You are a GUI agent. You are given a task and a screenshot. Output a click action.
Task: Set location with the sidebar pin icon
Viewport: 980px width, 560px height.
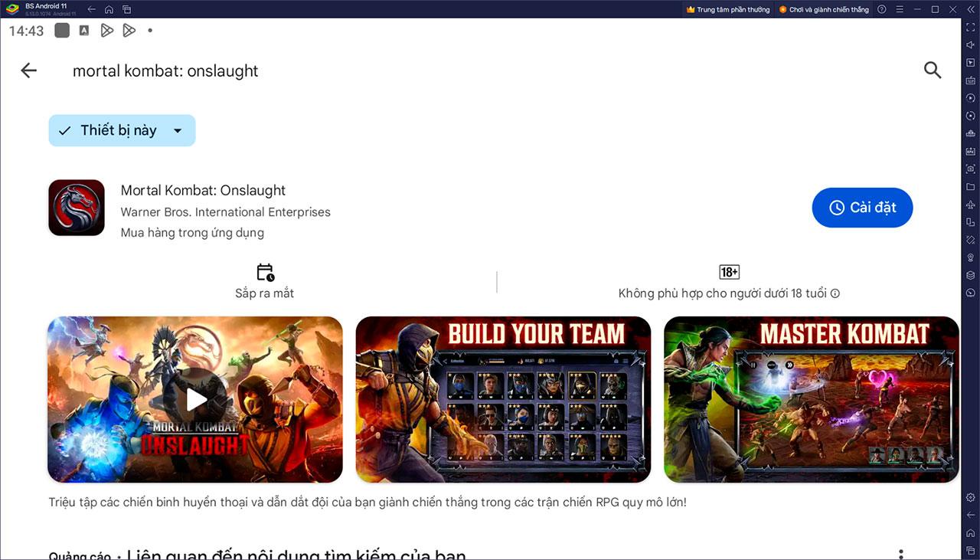click(970, 257)
